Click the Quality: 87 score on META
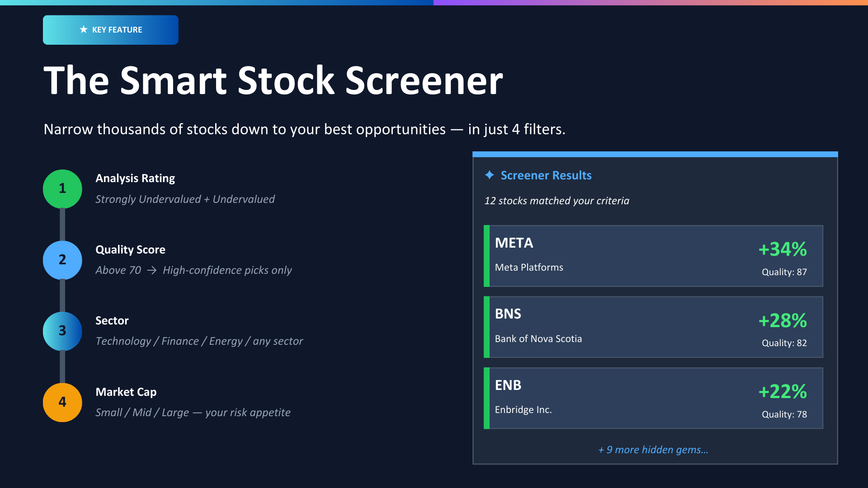The image size is (868, 488). [x=784, y=272]
